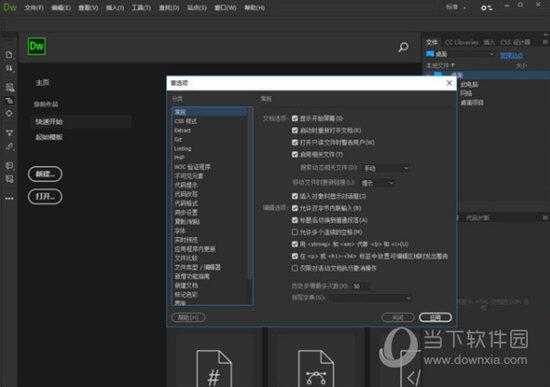Open the 移动文件时更新链接 dropdown

[378, 183]
